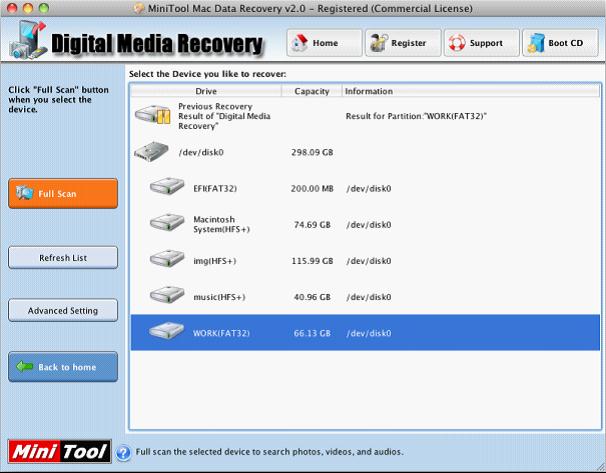Image resolution: width=606 pixels, height=473 pixels.
Task: Click the 200.00 MB capacity value
Action: [312, 189]
